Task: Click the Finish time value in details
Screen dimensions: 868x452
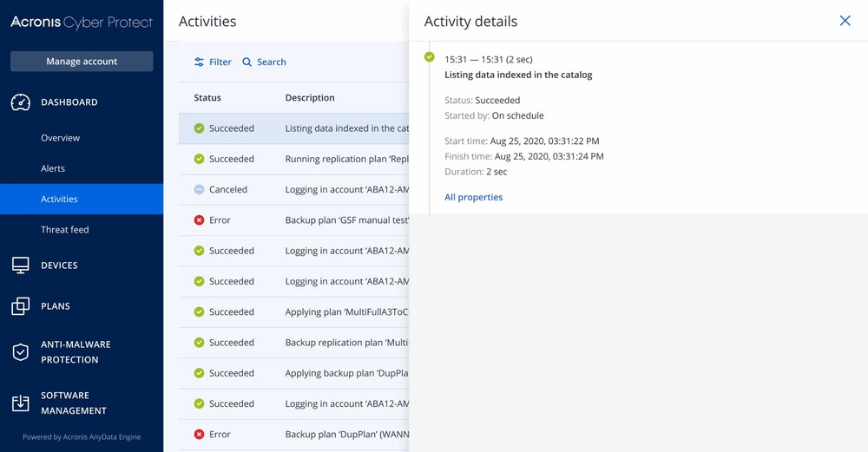Action: pyautogui.click(x=549, y=156)
